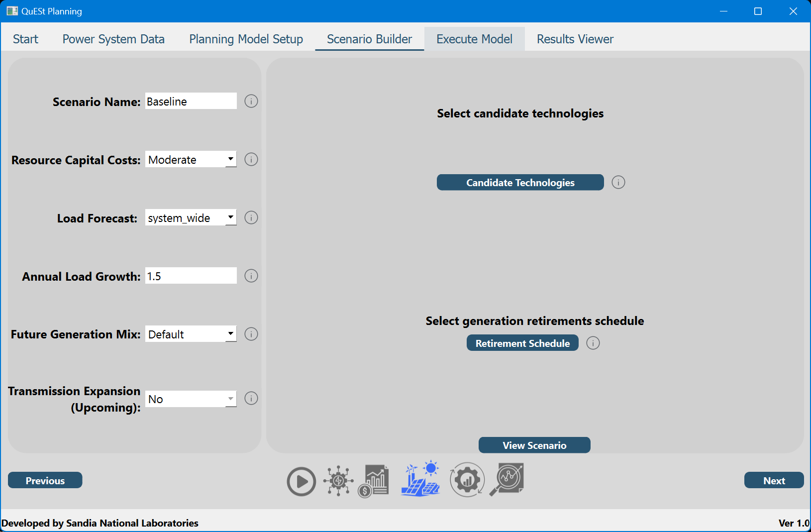This screenshot has width=811, height=532.
Task: Go back with the Previous button
Action: [x=45, y=481]
